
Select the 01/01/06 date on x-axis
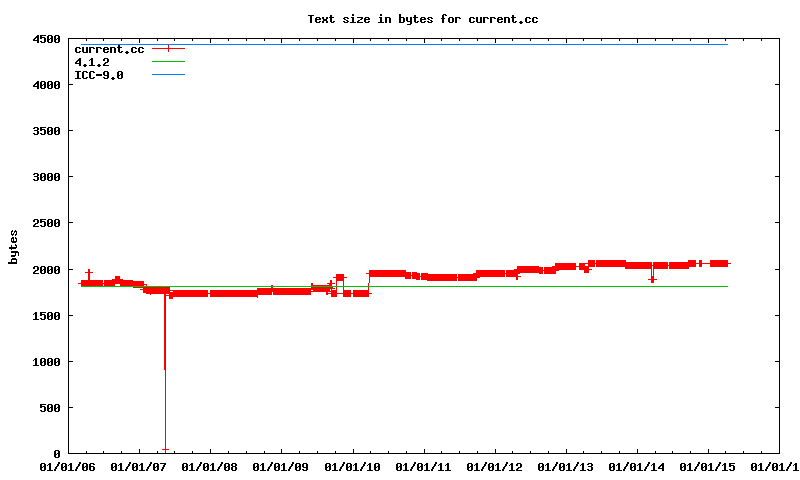coord(67,466)
